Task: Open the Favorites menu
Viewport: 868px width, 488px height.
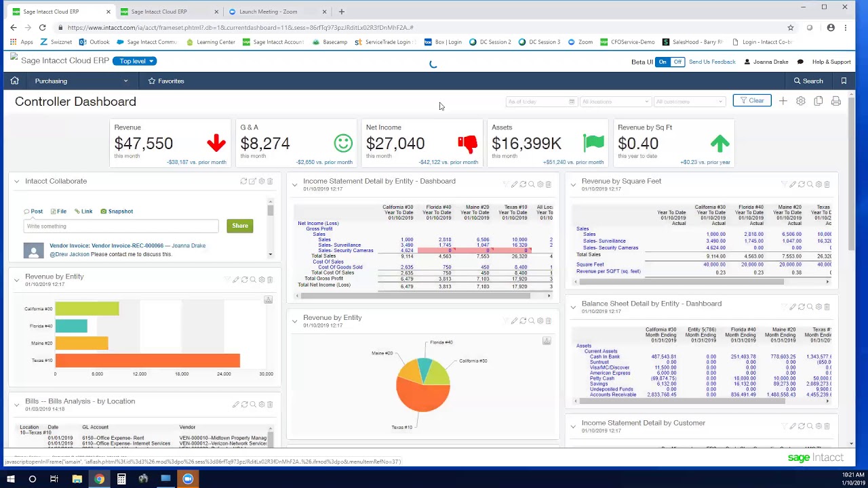Action: coord(166,81)
